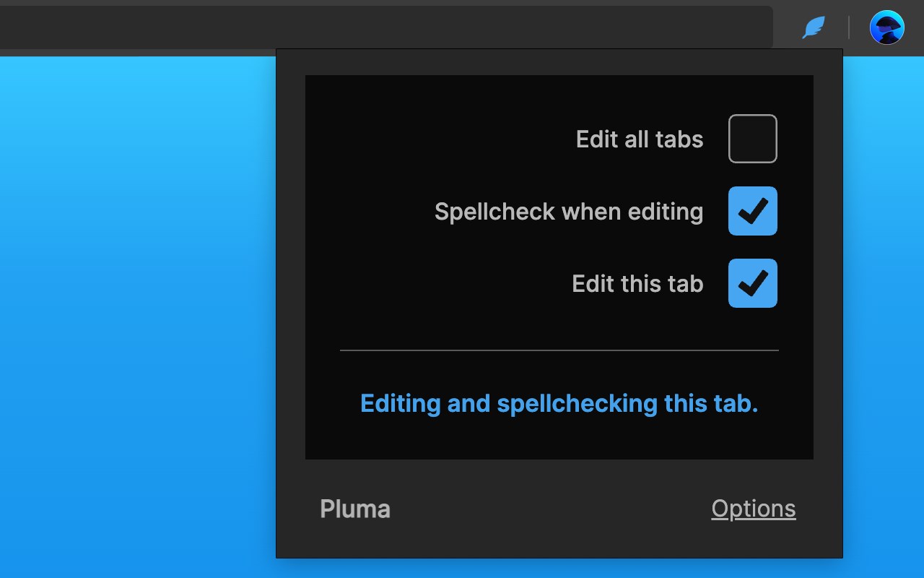Click gray footer space between Pluma and Options
The width and height of the screenshot is (924, 578).
(x=549, y=509)
